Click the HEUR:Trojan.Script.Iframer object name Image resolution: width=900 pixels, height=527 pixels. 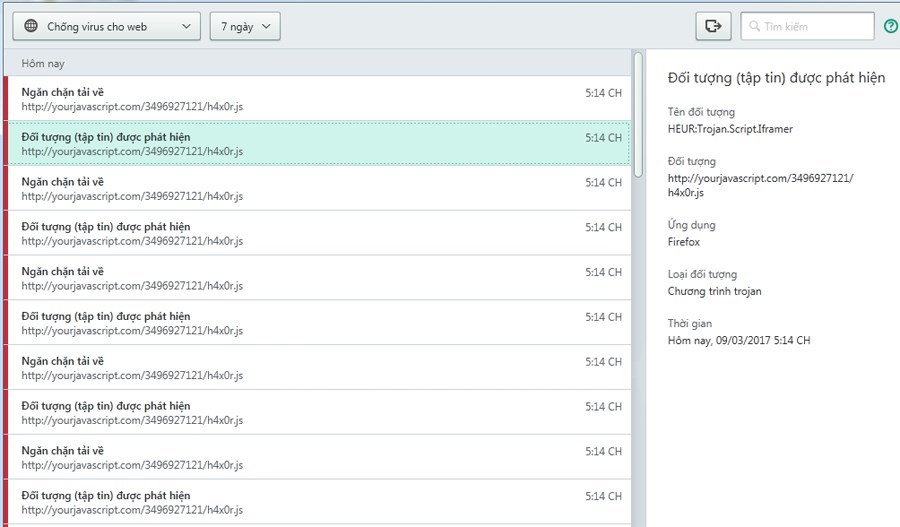coord(730,129)
